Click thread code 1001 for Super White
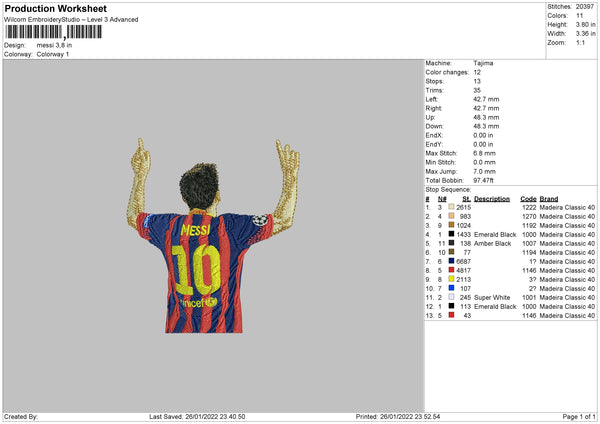Viewport: 600px width, 424px height. tap(529, 297)
